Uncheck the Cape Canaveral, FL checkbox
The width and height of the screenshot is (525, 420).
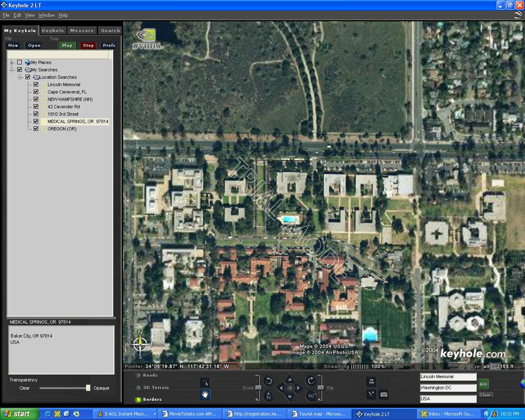(x=36, y=92)
